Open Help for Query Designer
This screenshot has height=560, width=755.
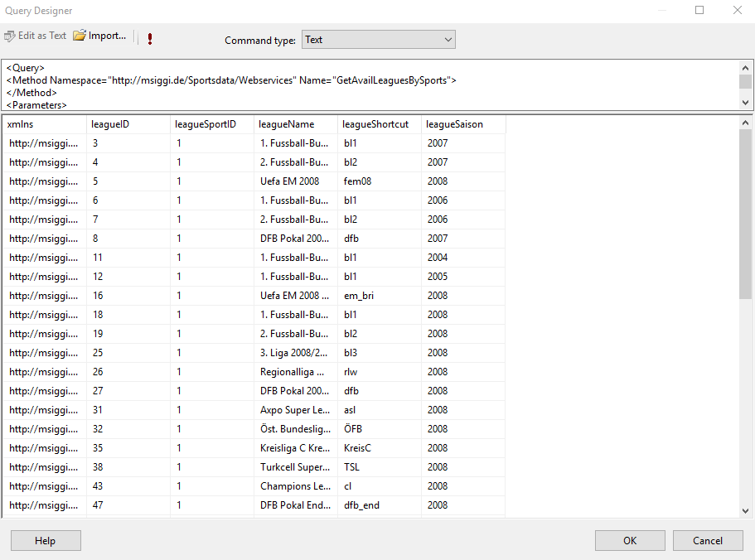(x=46, y=541)
